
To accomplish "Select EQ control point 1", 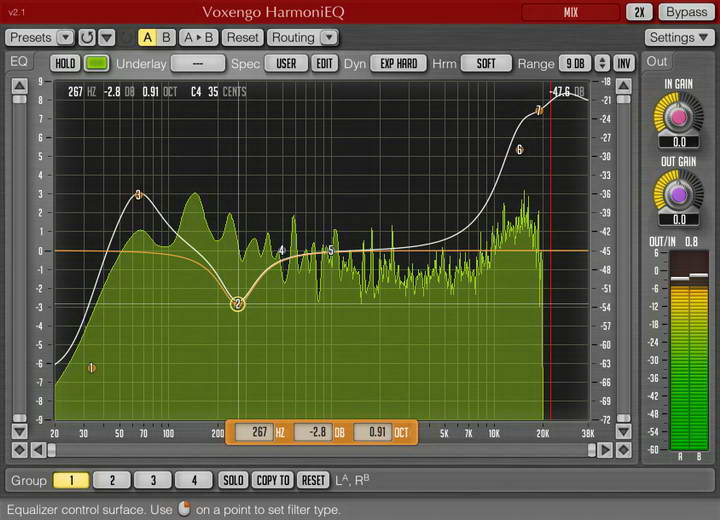I will pyautogui.click(x=91, y=367).
